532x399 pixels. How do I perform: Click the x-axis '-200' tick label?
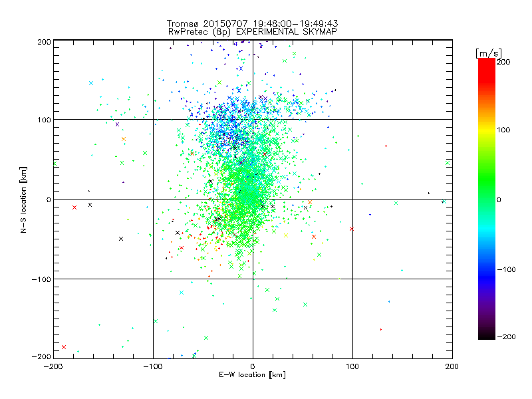point(53,366)
